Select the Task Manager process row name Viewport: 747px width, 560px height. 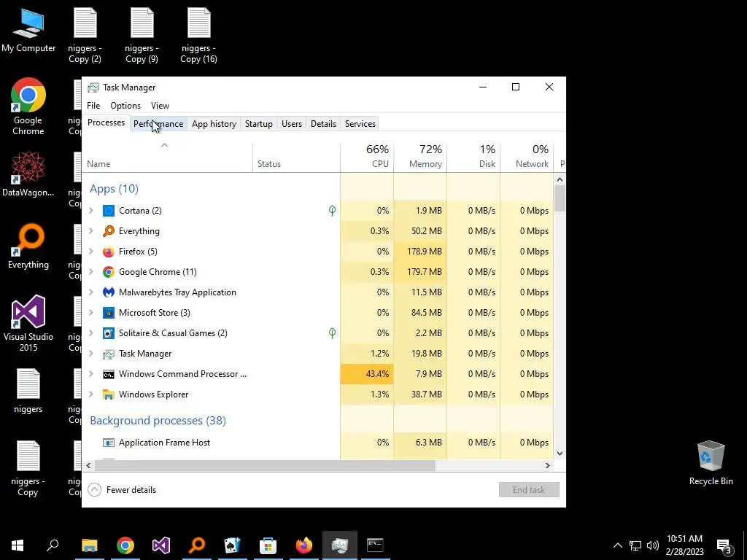click(x=145, y=354)
